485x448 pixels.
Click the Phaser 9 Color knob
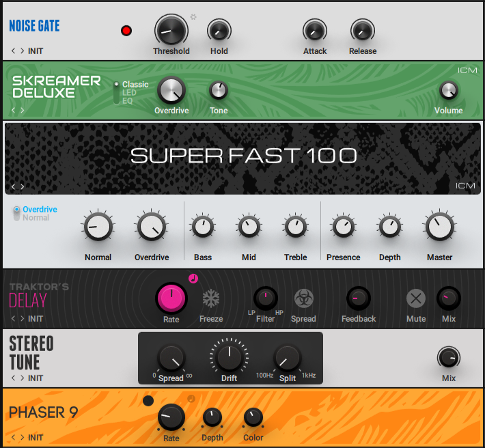pyautogui.click(x=253, y=417)
